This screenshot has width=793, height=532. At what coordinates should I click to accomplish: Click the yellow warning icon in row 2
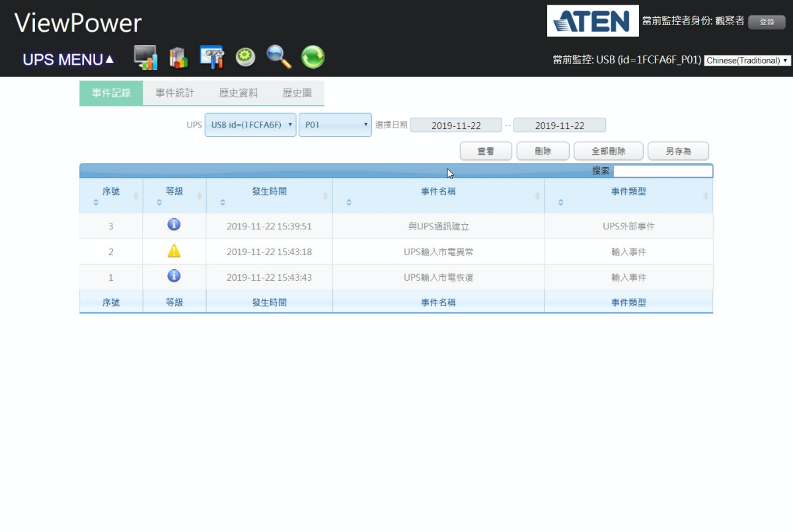click(x=174, y=251)
